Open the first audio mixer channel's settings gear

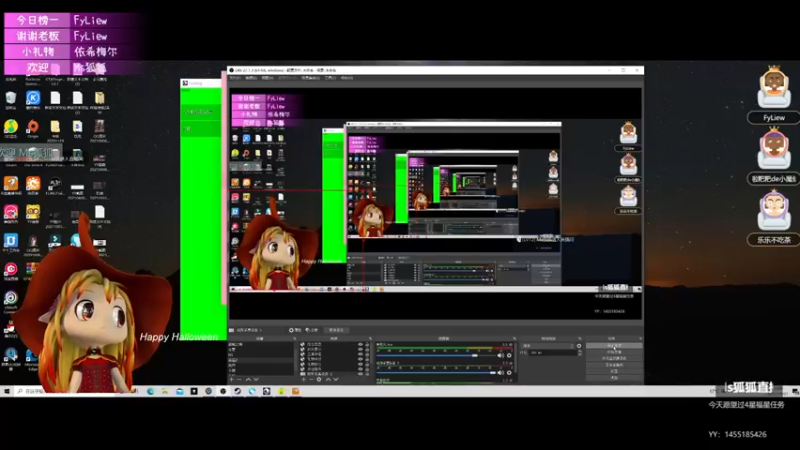(509, 356)
